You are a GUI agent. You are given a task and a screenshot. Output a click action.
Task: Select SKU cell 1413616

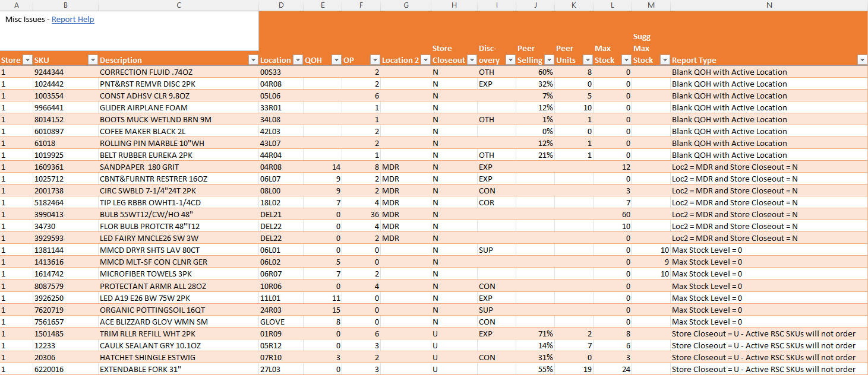click(65, 262)
